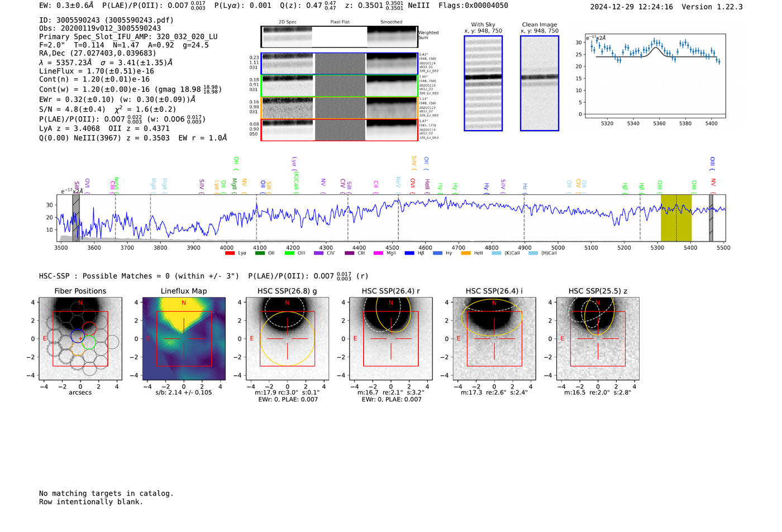Click the Primary Spec_Slot_IFU_AMP line
782x532 pixels.
pyautogui.click(x=128, y=37)
